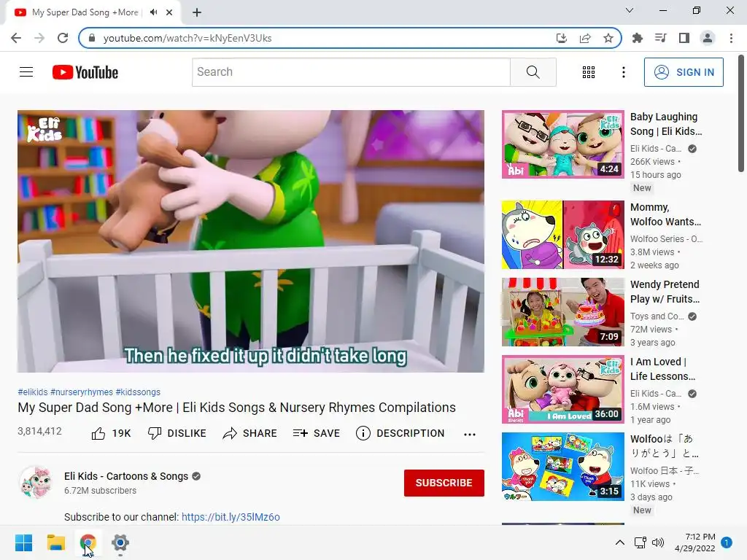Open the Japanese Wolfoo video thumbnail
Viewport: 747px width, 560px height.
[562, 466]
